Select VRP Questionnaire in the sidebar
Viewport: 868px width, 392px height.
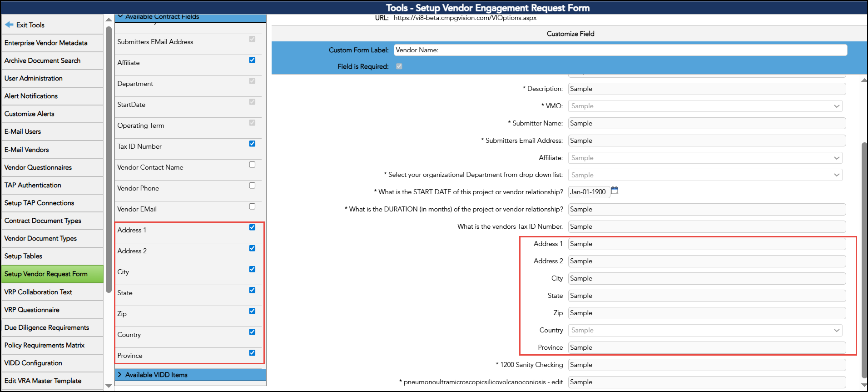click(x=32, y=310)
